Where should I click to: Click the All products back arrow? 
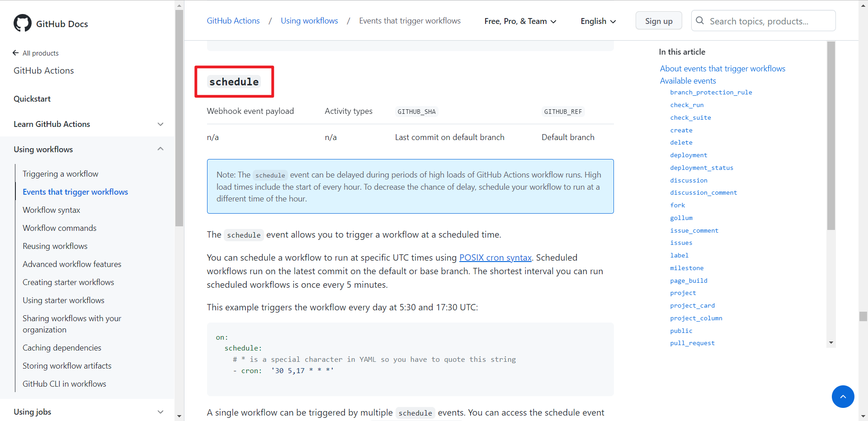pos(16,53)
